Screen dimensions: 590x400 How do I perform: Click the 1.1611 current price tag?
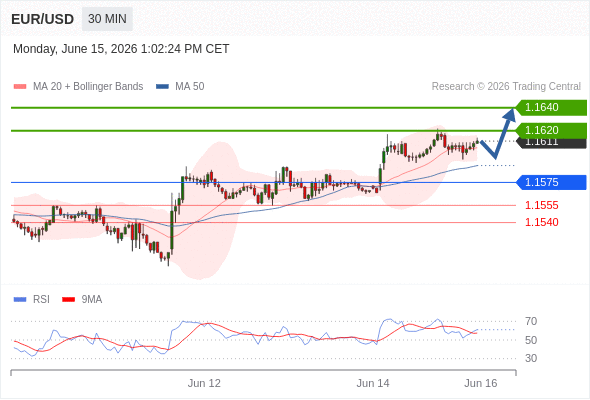[551, 143]
